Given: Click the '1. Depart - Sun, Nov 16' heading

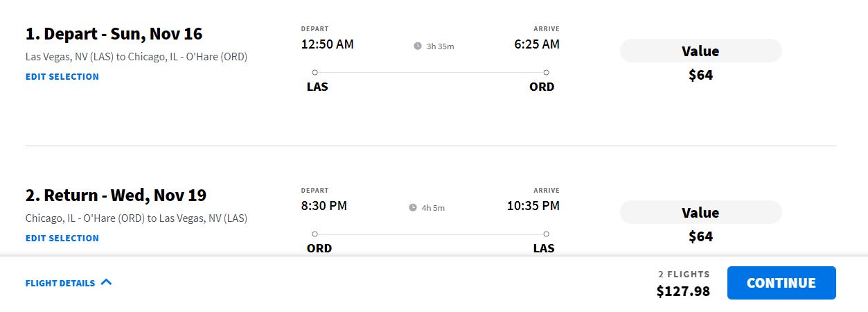Looking at the screenshot, I should 114,34.
